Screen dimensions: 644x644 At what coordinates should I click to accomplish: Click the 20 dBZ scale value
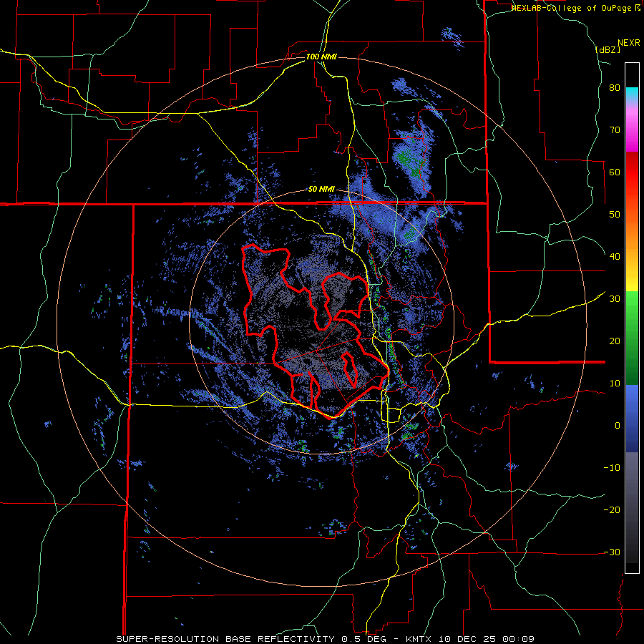pyautogui.click(x=615, y=341)
